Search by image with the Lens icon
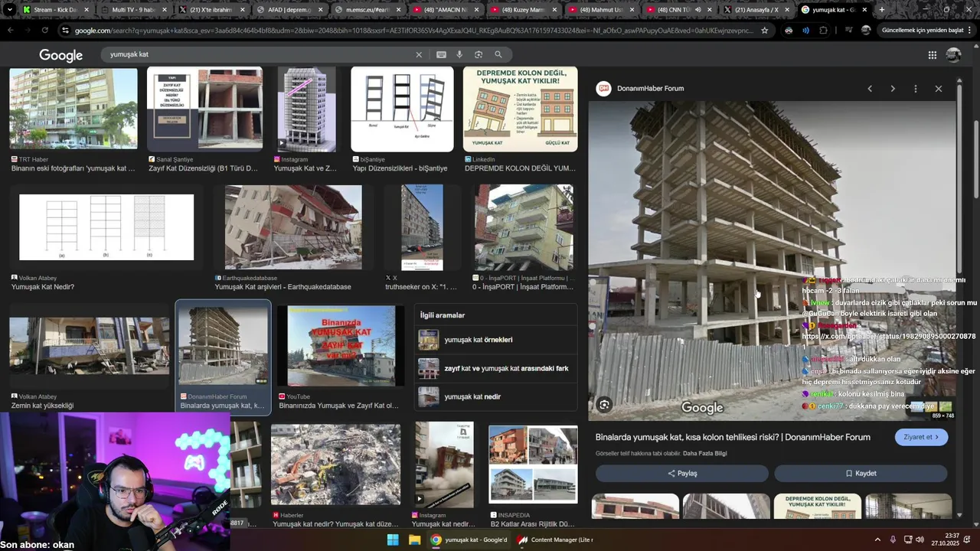The image size is (980, 551). [x=479, y=54]
